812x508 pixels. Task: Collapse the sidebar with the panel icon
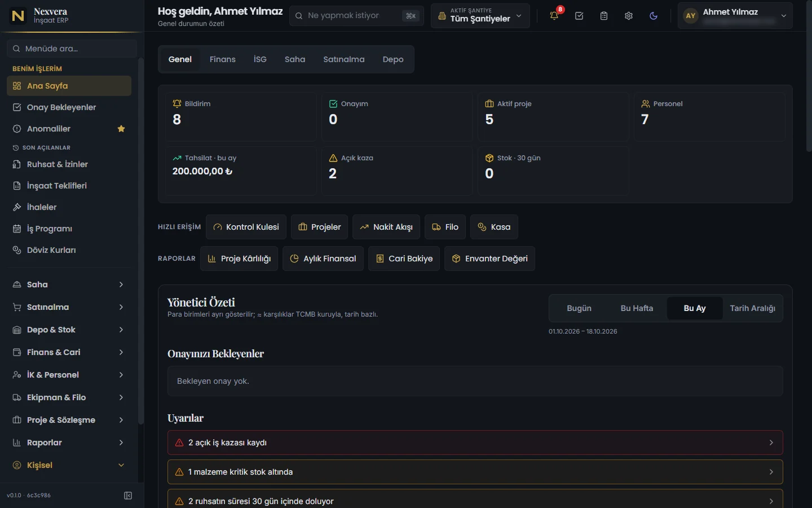coord(128,496)
